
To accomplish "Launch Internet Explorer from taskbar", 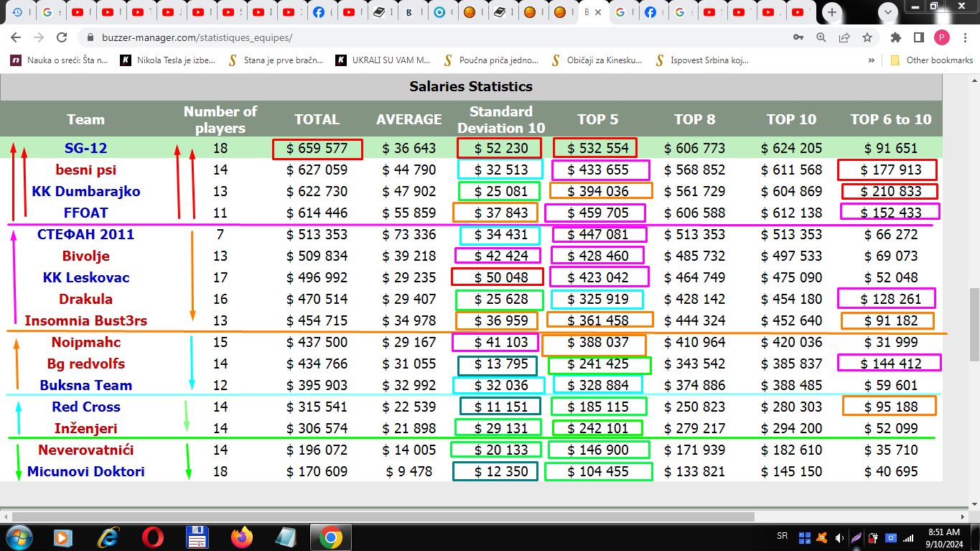I will [108, 537].
